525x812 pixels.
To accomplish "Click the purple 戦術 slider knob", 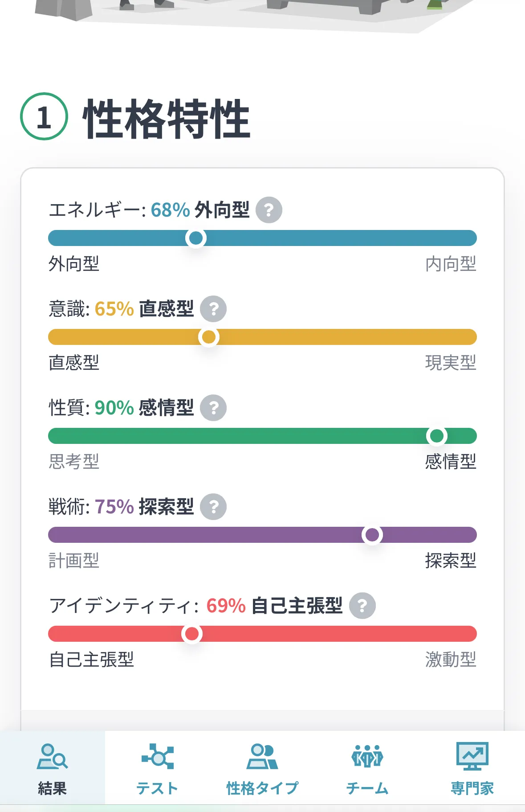I will point(372,535).
